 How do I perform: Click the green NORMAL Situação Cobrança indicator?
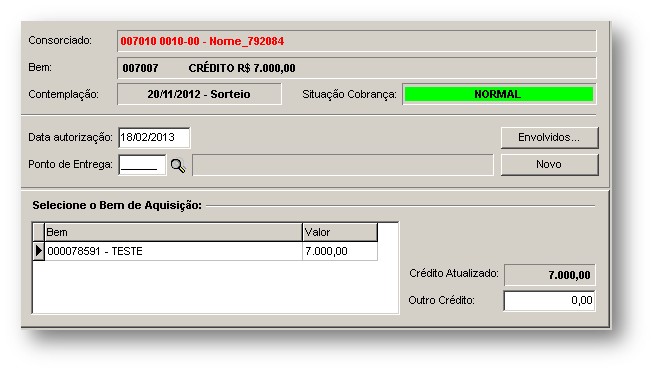pos(499,94)
